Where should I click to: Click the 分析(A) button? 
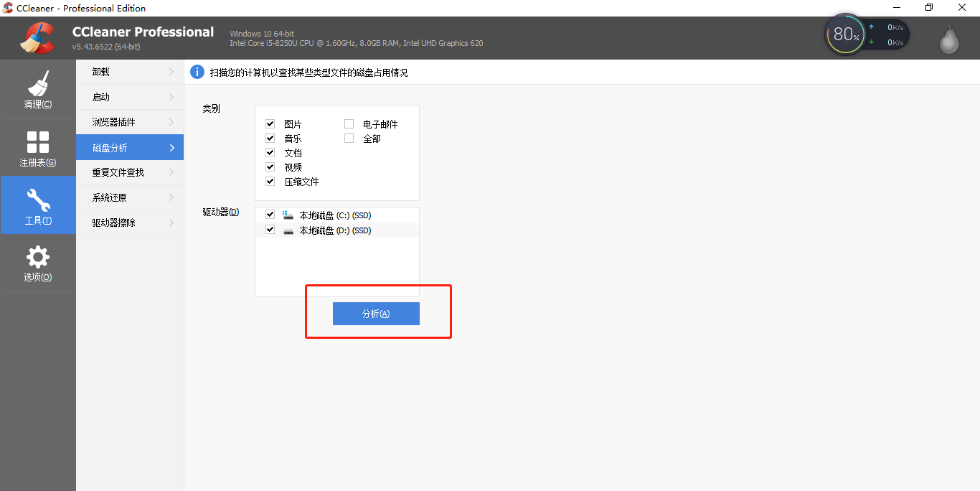point(376,314)
